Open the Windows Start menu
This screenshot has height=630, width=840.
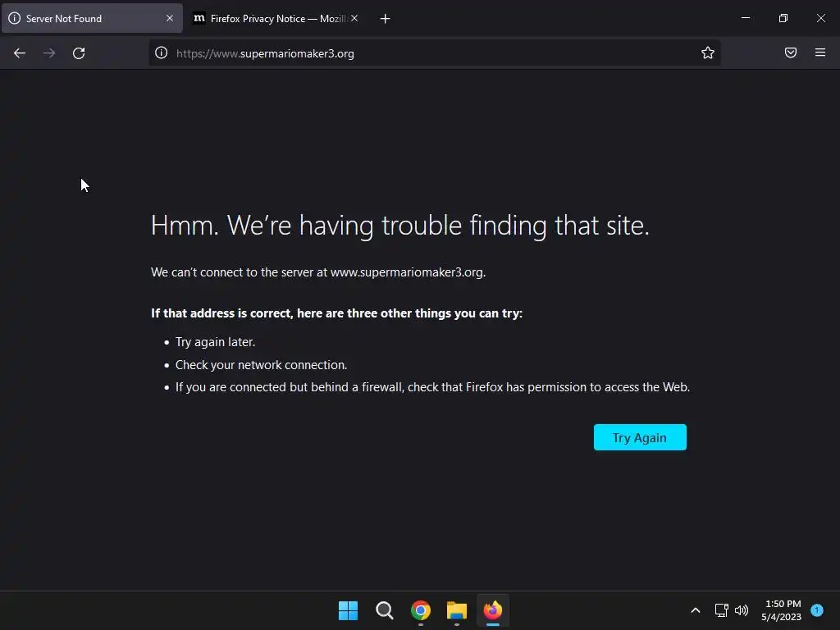(x=348, y=610)
